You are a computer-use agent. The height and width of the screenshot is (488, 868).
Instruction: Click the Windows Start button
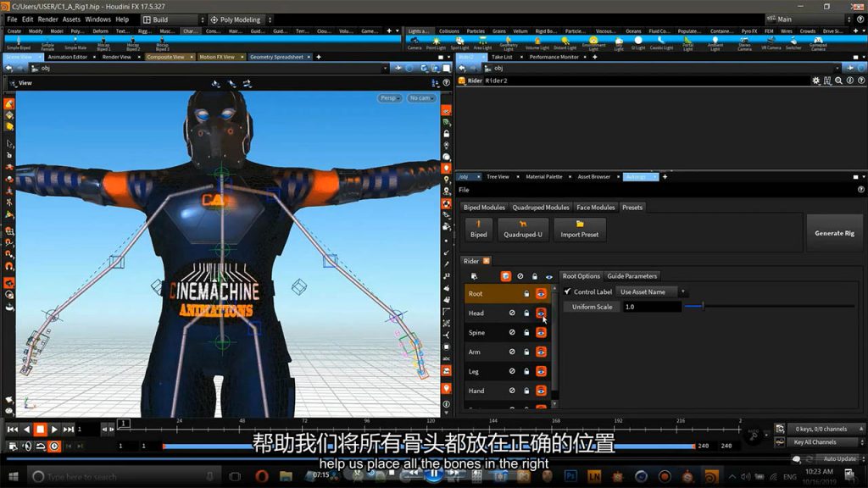click(14, 476)
